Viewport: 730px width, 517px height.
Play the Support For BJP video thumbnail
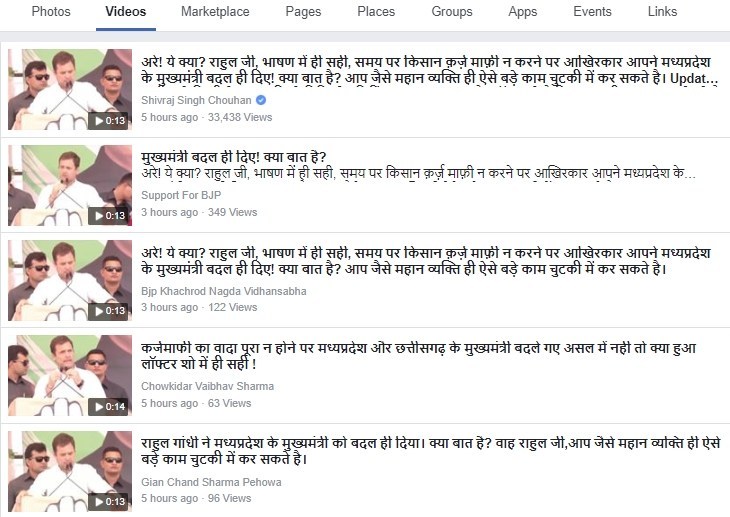(70, 185)
